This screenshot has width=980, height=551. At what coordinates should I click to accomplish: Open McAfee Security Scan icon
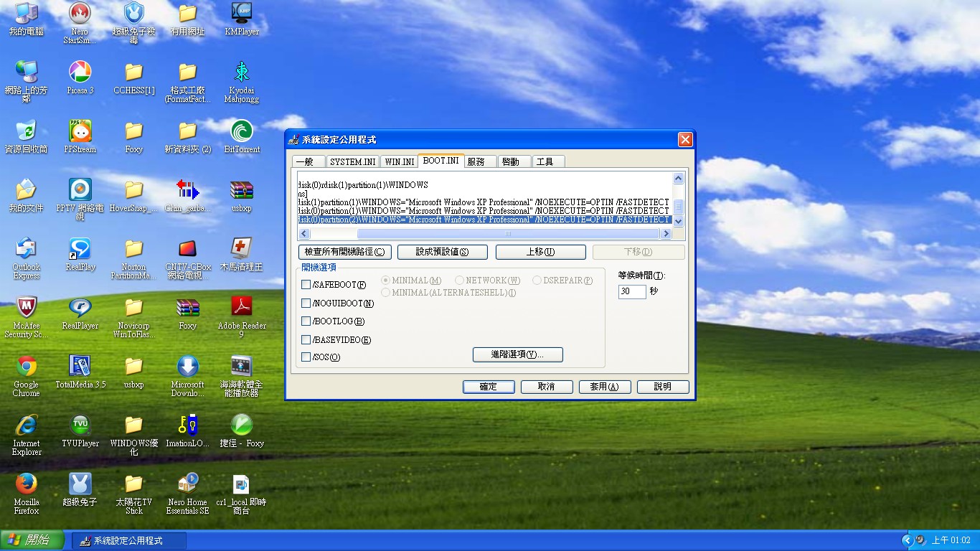coord(27,317)
